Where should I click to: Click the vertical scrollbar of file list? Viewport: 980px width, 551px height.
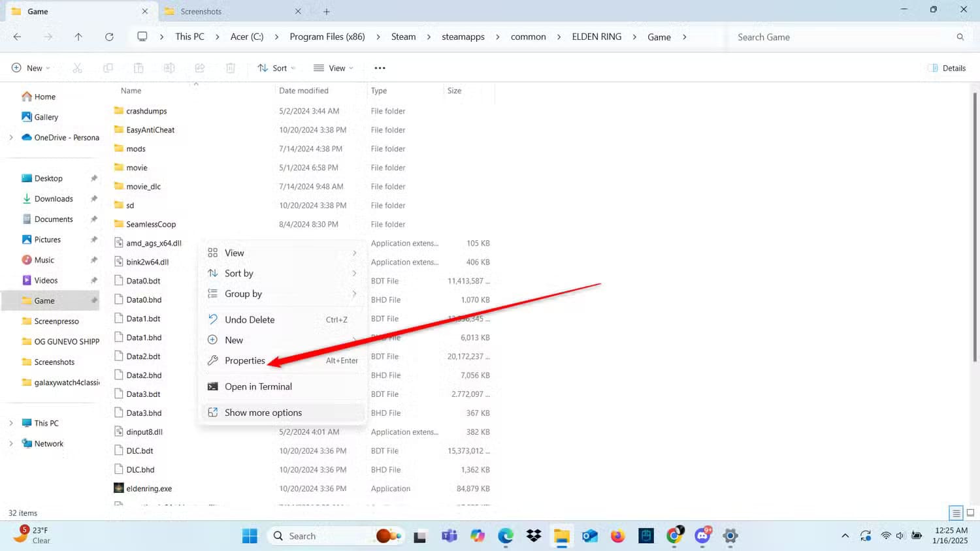[975, 227]
